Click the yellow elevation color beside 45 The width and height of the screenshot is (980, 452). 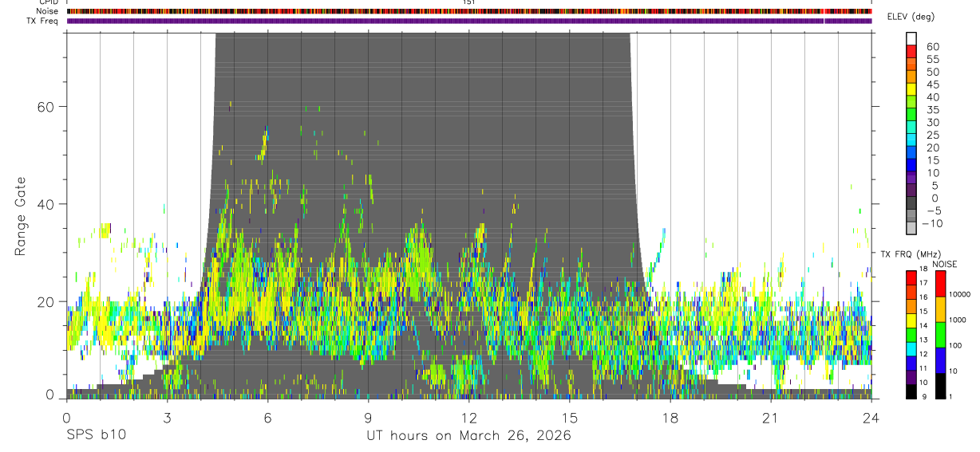911,90
